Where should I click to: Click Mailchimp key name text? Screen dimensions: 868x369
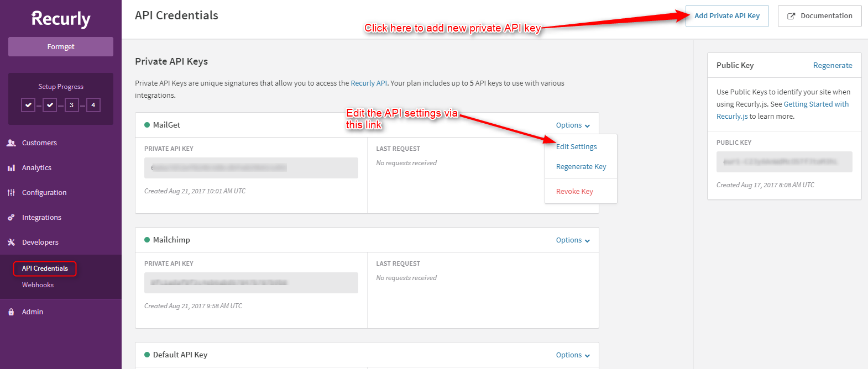tap(171, 240)
